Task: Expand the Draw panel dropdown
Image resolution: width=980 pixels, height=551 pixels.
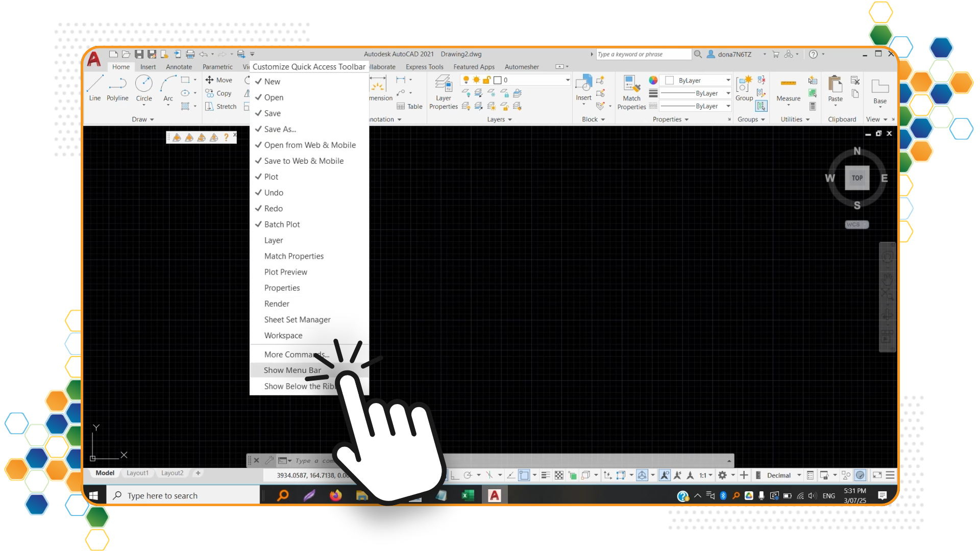Action: pyautogui.click(x=143, y=119)
